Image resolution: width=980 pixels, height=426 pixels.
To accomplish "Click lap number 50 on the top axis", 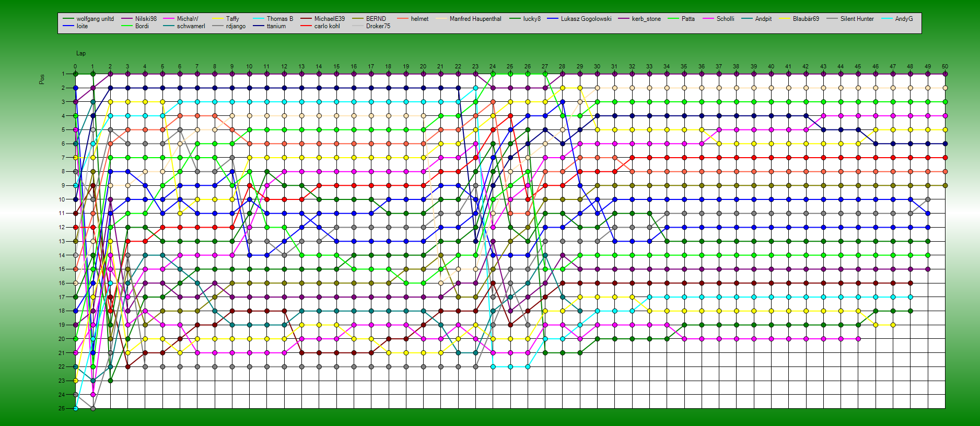I will click(945, 67).
